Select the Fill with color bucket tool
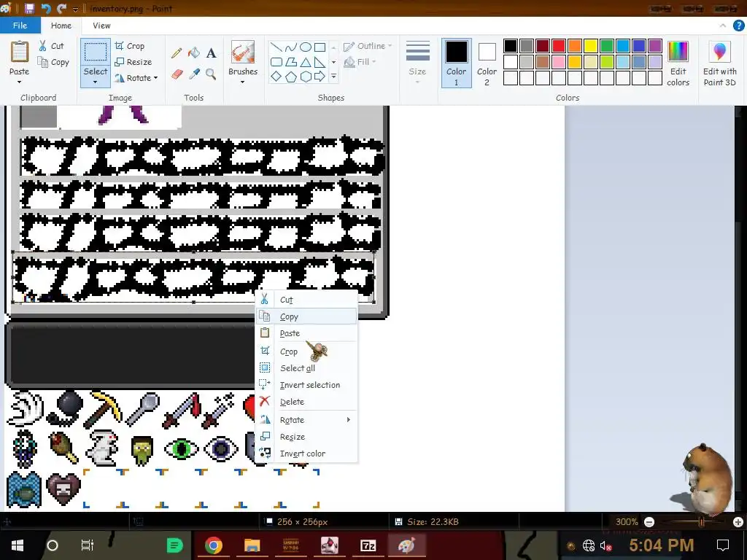747x560 pixels. click(x=193, y=52)
